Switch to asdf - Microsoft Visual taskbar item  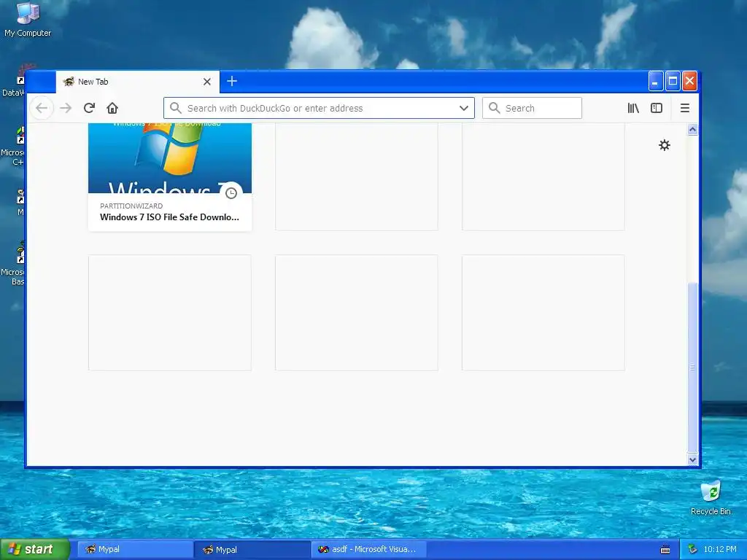click(370, 549)
